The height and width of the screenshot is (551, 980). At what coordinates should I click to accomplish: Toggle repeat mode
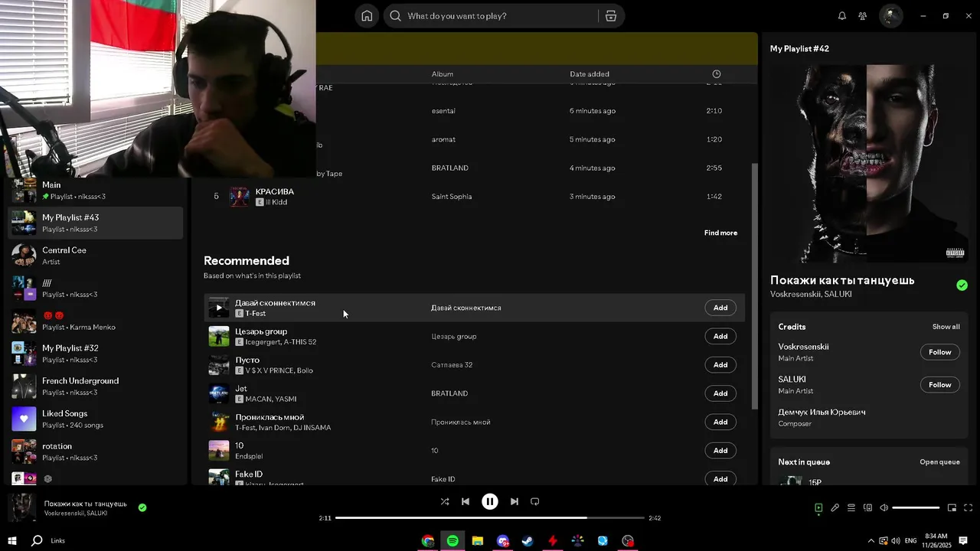coord(535,501)
